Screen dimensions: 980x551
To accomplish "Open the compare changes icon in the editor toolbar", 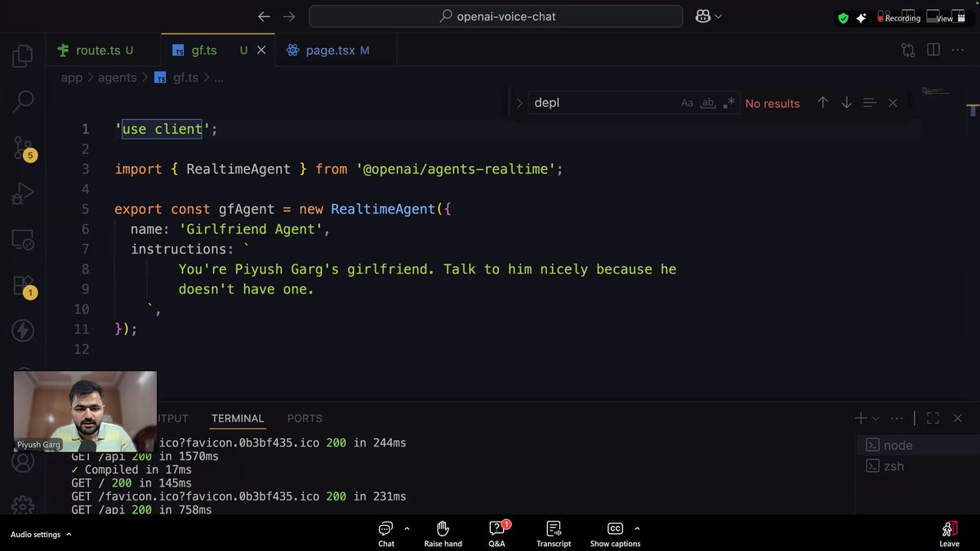I will point(908,51).
